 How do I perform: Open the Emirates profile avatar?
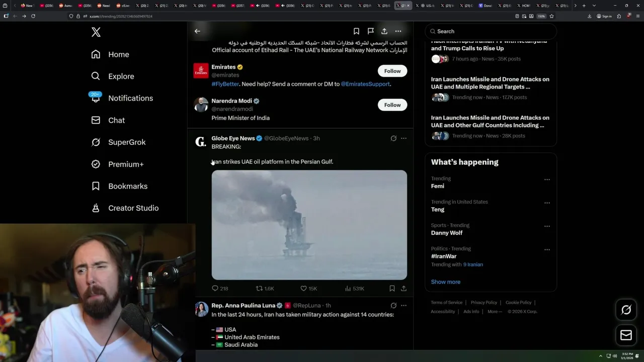(x=201, y=71)
